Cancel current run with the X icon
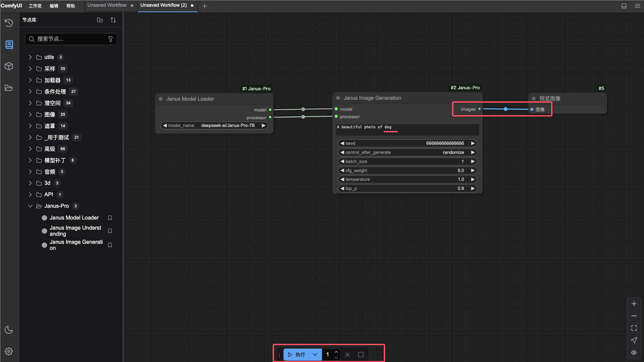The image size is (644, 362). point(348,355)
